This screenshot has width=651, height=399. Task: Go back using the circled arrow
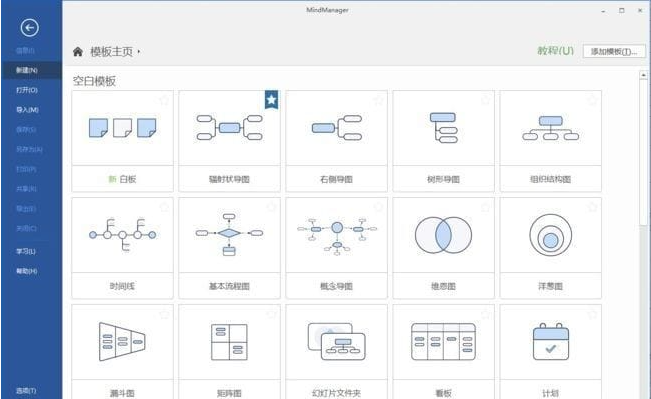tap(29, 28)
